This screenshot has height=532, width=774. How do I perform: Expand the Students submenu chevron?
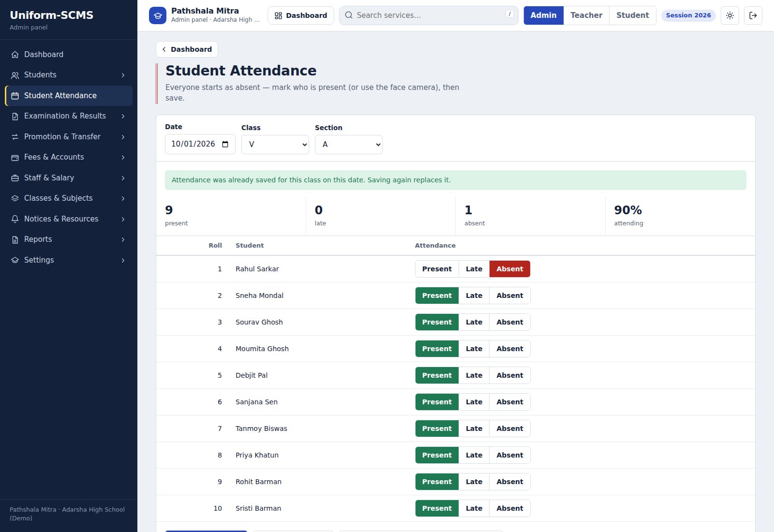point(123,75)
